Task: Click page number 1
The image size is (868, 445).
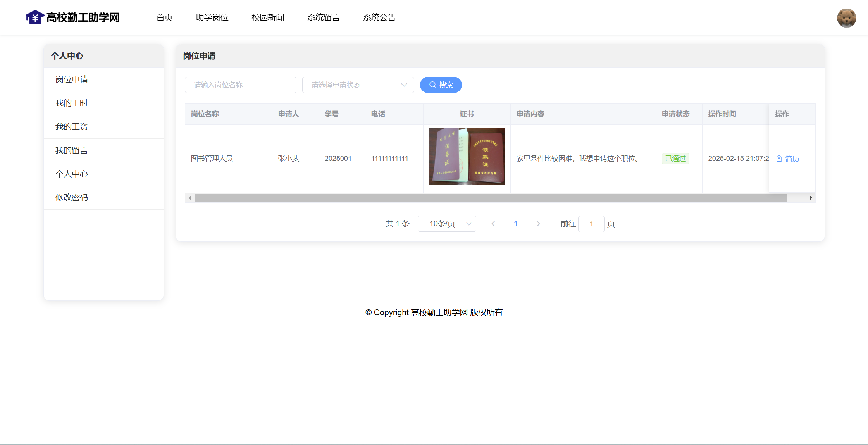Action: 516,224
